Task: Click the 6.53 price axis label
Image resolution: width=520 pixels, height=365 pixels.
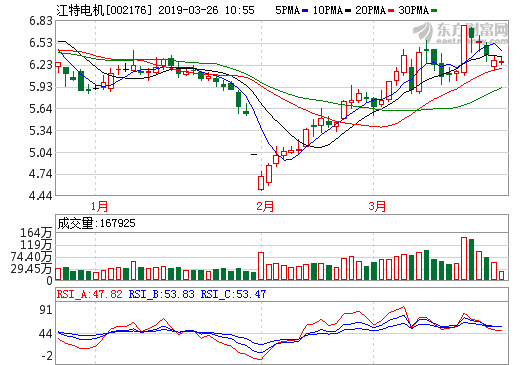Action: point(41,43)
